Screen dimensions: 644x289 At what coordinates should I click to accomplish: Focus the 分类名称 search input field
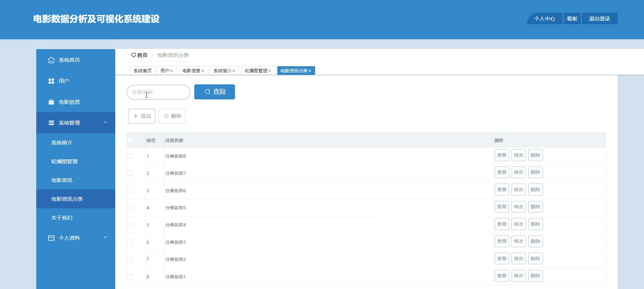pyautogui.click(x=158, y=92)
